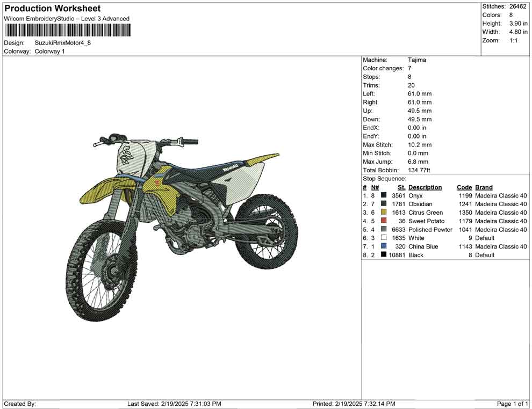Click the Page 1 of 1 indicator
The image size is (532, 409).
coord(512,404)
